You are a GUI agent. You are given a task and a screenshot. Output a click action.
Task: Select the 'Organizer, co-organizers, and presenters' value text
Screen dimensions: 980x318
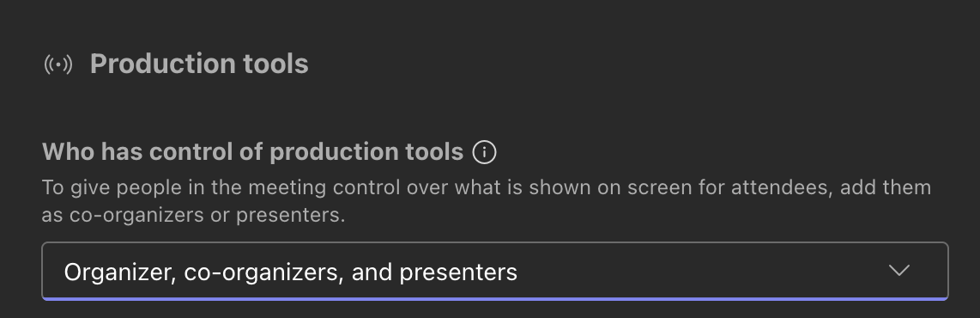point(291,272)
